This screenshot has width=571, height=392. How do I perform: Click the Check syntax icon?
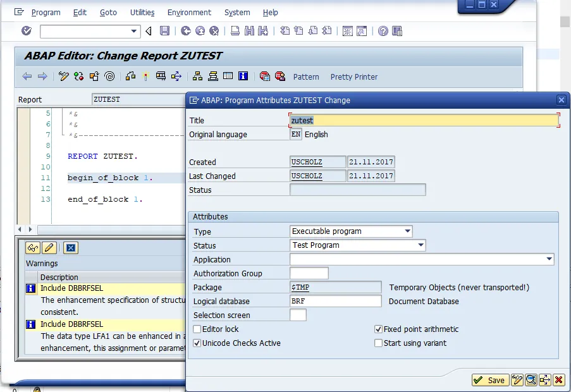(x=130, y=76)
